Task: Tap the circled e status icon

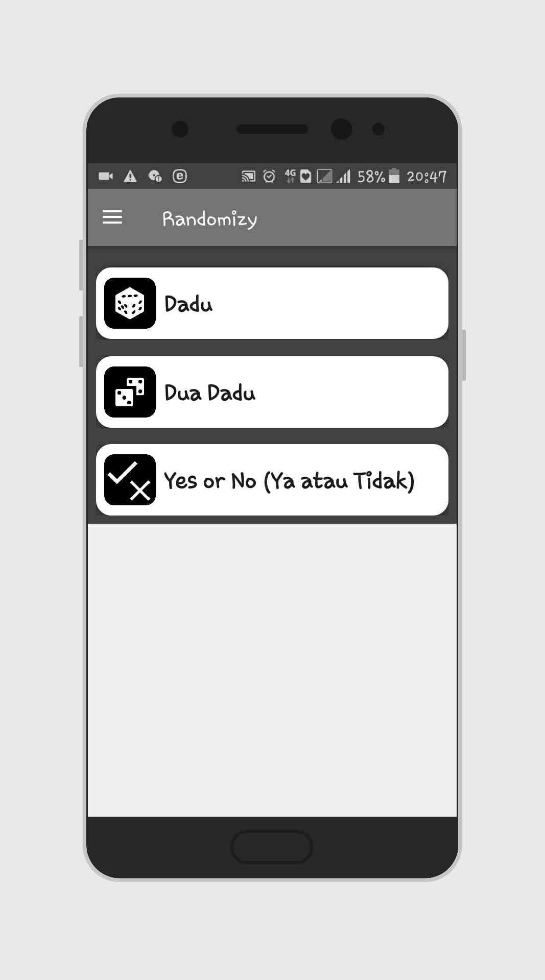Action: (x=180, y=177)
